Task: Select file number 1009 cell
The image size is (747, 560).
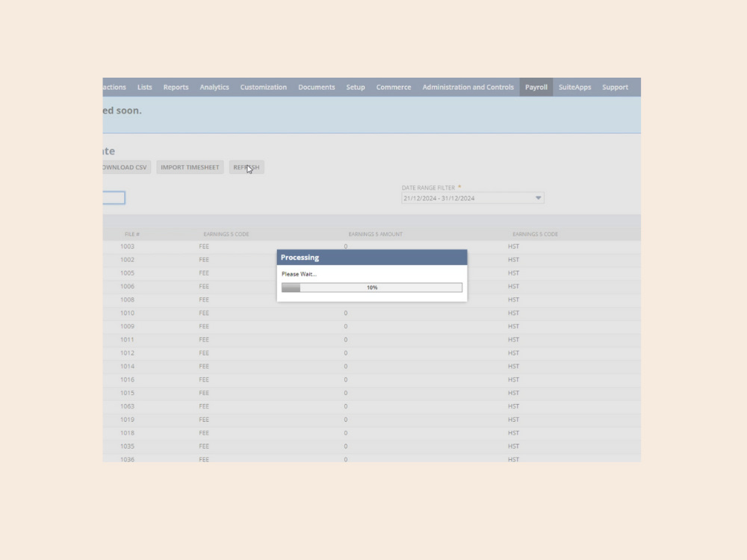Action: coord(127,326)
